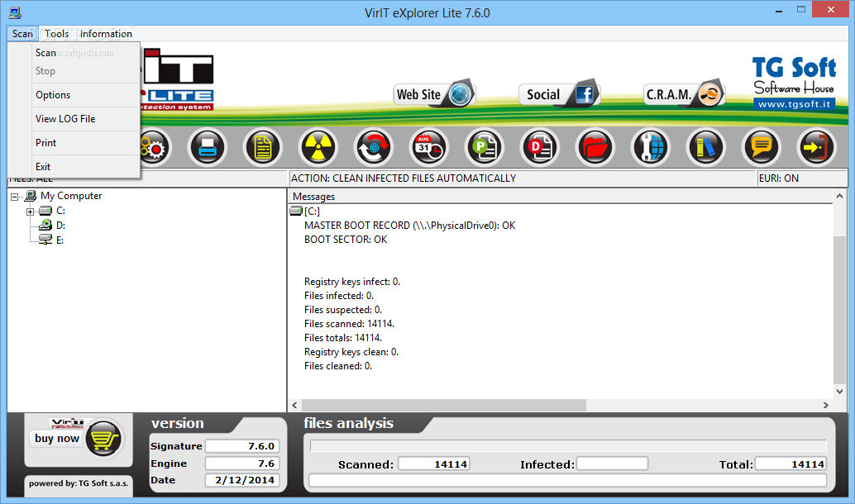The width and height of the screenshot is (855, 504).
Task: Open the Tools menu
Action: [x=57, y=34]
